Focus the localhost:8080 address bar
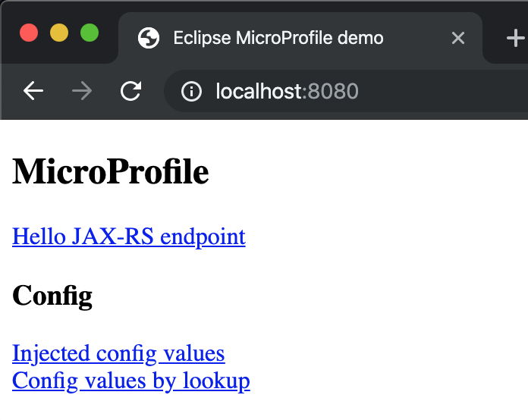The height and width of the screenshot is (420, 528). (346, 91)
